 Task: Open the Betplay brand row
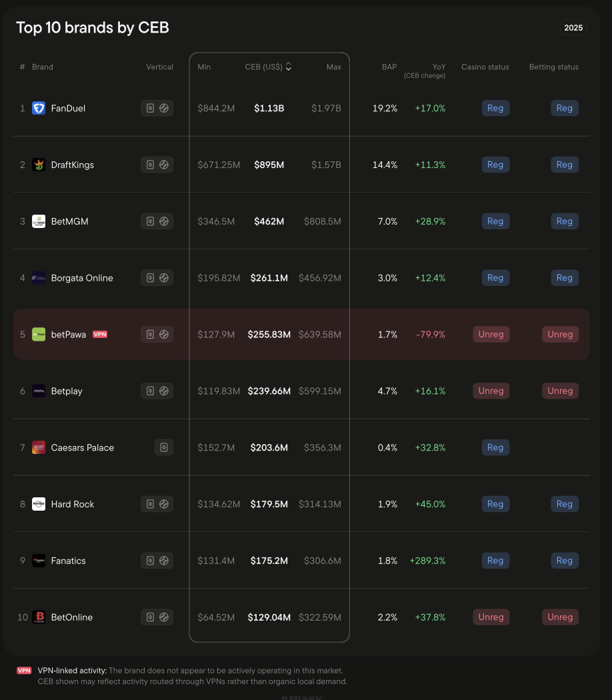(301, 391)
